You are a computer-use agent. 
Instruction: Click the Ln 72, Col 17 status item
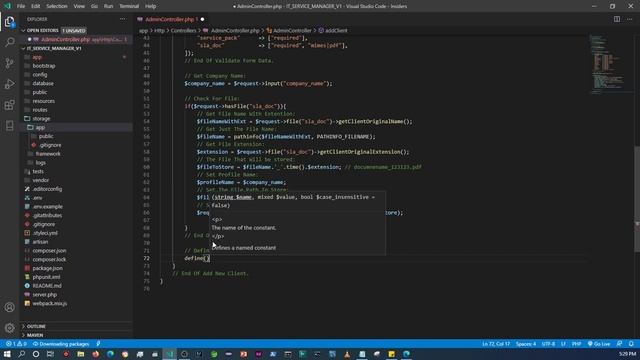(x=496, y=344)
